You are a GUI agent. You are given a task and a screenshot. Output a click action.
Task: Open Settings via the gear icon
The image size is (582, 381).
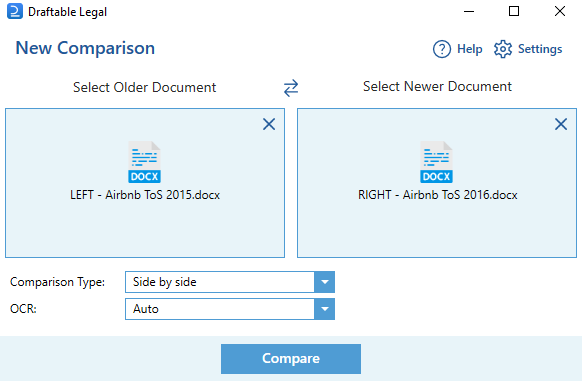[x=503, y=49]
